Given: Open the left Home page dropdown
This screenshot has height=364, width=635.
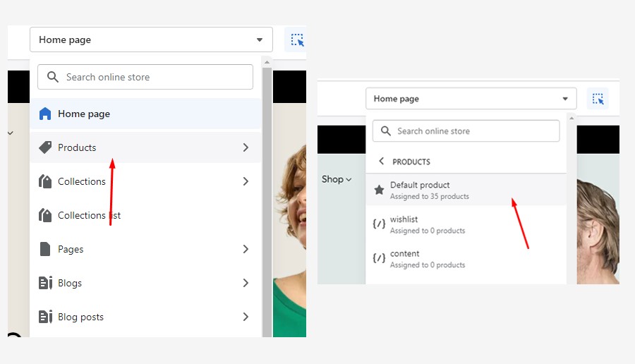Looking at the screenshot, I should 151,40.
